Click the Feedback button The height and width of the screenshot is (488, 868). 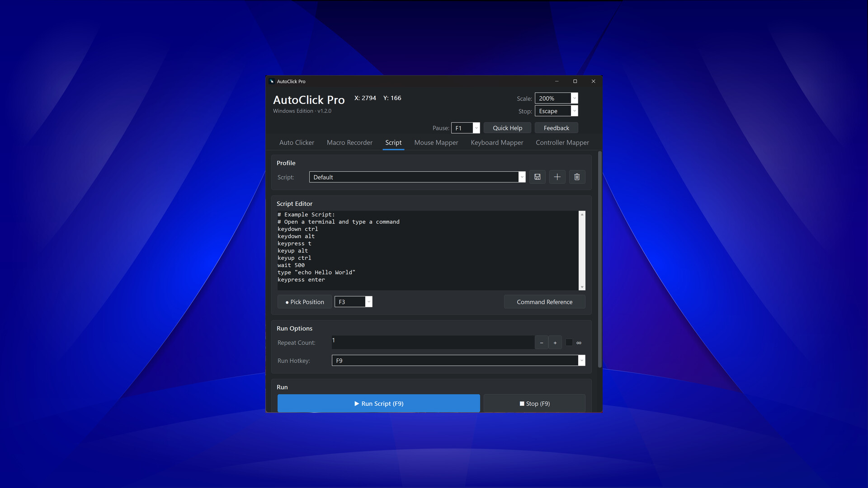coord(556,128)
